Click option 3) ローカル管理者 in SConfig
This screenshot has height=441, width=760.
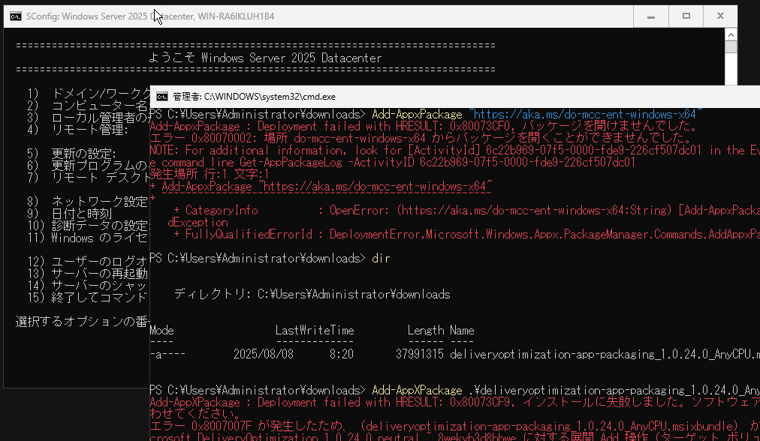point(88,118)
